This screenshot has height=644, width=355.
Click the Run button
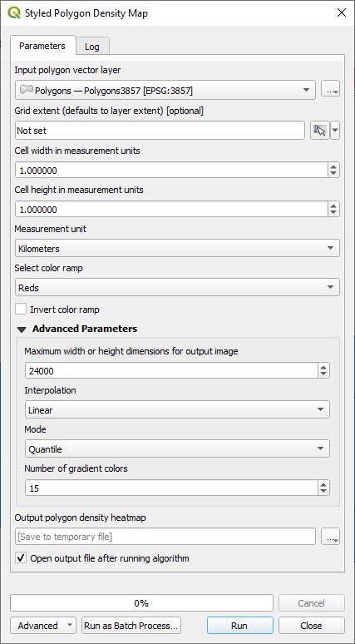[x=239, y=626]
